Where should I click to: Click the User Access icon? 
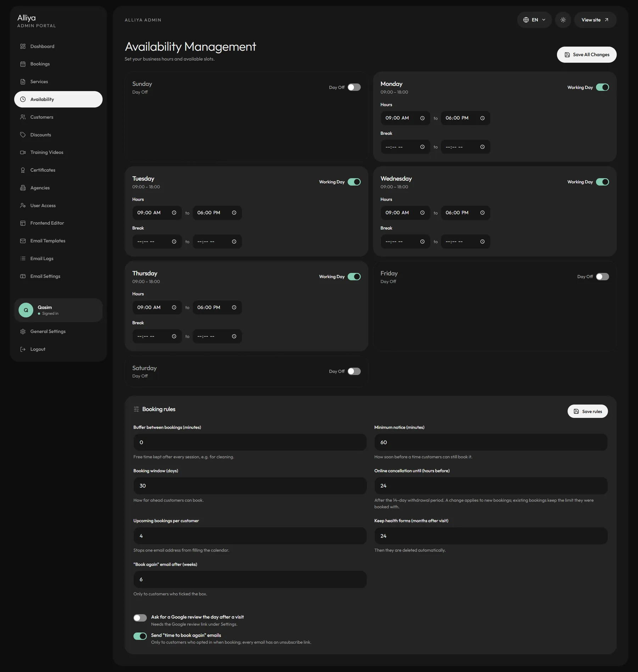coord(23,206)
